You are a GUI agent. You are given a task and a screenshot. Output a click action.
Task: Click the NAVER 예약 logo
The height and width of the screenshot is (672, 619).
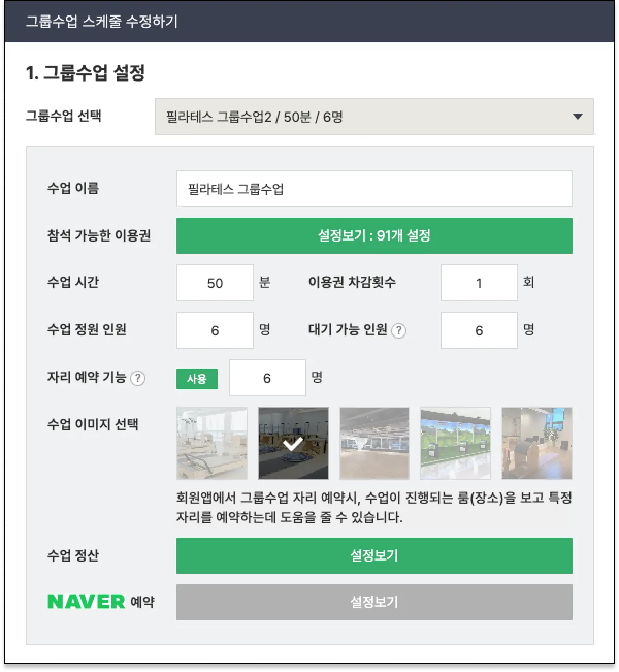point(101,602)
